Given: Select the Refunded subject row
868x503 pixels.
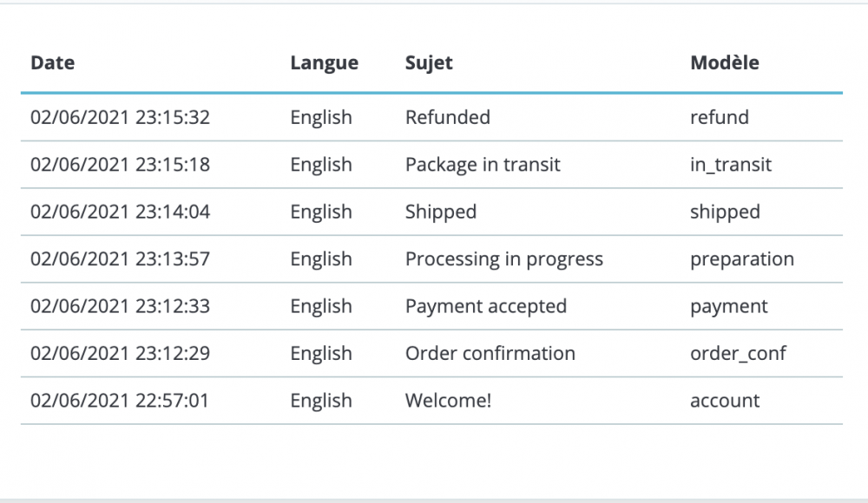Looking at the screenshot, I should (x=448, y=117).
